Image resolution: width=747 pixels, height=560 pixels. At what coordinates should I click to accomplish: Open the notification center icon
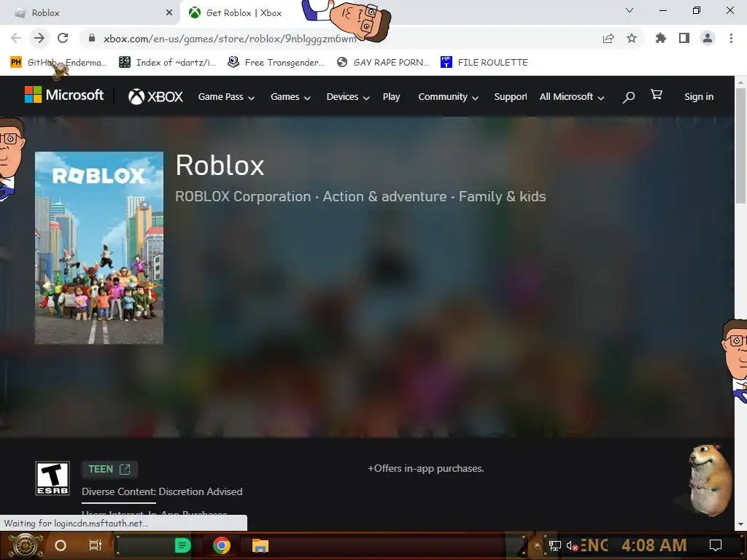tap(715, 545)
